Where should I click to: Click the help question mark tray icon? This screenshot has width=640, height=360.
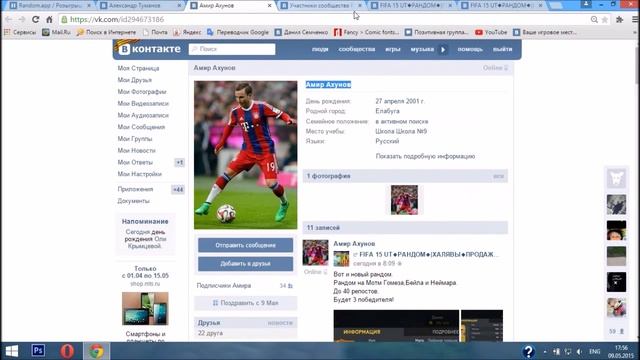click(528, 351)
